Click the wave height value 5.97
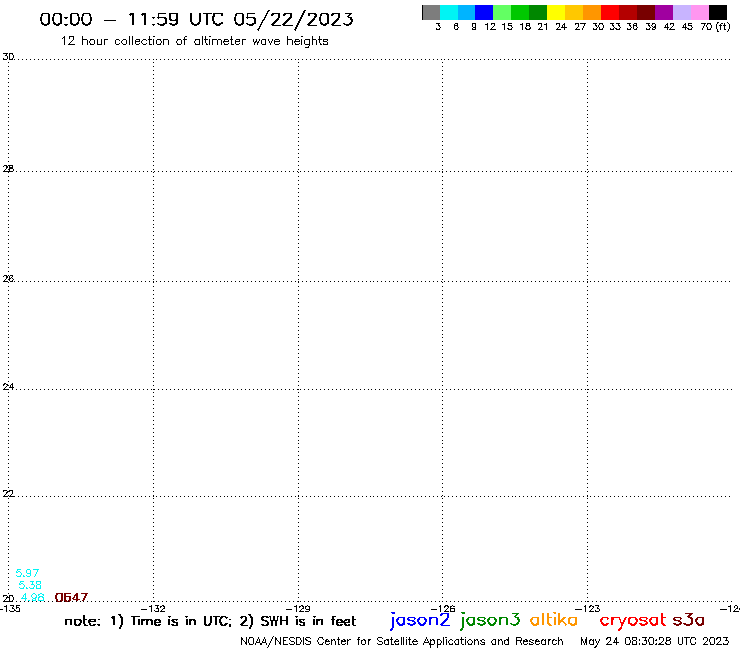Image resolution: width=740 pixels, height=650 pixels. (x=27, y=573)
